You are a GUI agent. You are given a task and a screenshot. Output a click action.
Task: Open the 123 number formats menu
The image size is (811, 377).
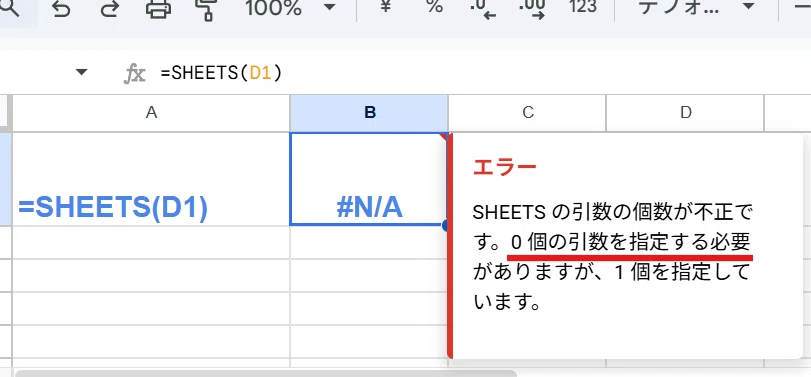[583, 6]
